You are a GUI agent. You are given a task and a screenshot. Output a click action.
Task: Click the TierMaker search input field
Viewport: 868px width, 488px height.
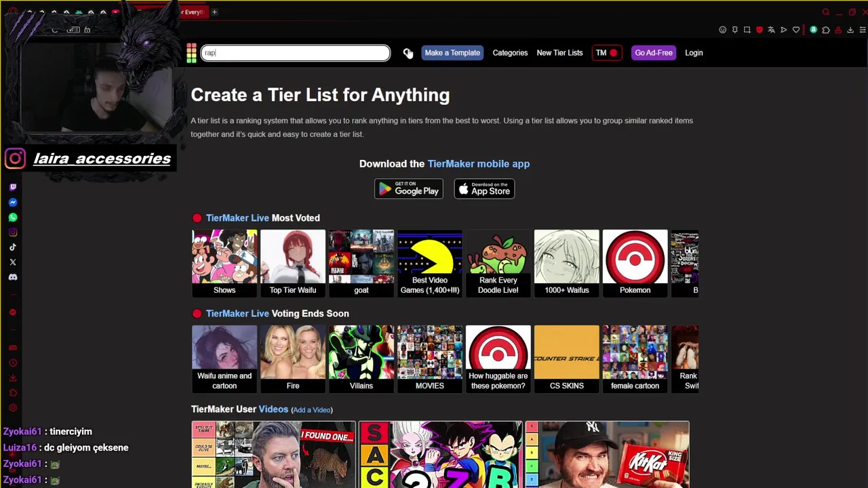pos(295,53)
